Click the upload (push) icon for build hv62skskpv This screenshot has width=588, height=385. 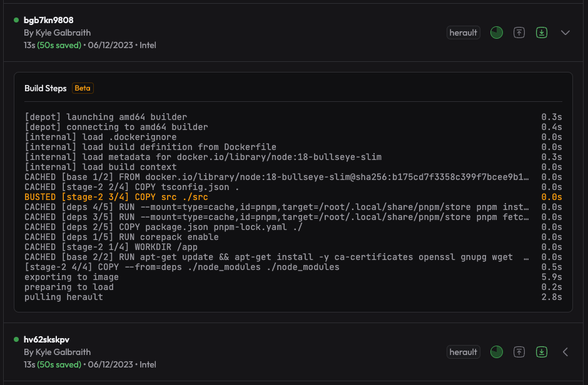(x=519, y=352)
